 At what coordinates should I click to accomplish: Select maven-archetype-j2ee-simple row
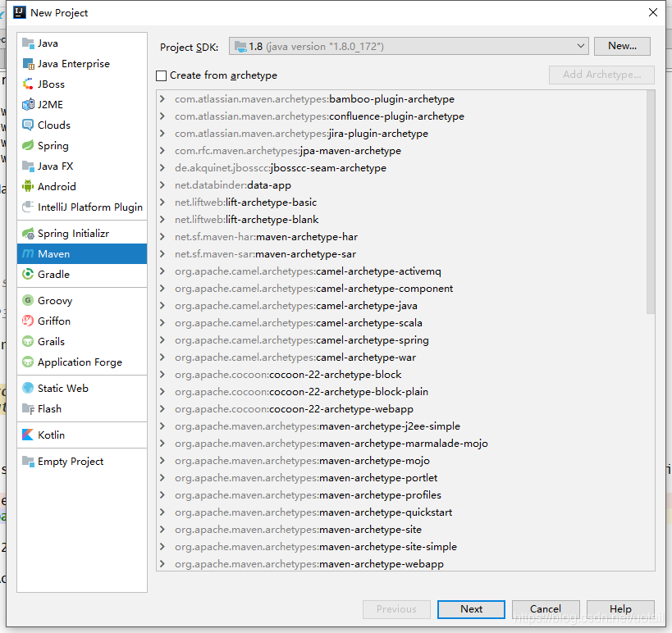click(x=401, y=426)
